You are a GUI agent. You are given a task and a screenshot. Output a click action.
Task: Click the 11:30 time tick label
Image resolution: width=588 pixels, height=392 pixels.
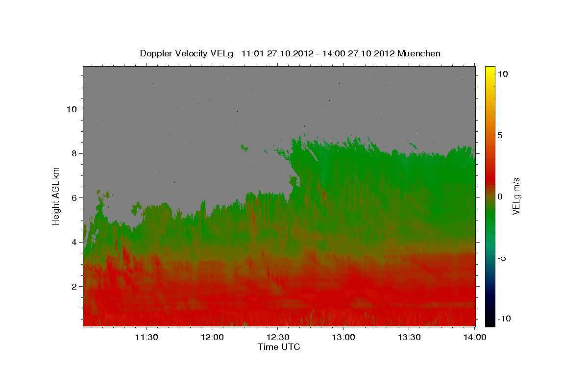pos(146,337)
